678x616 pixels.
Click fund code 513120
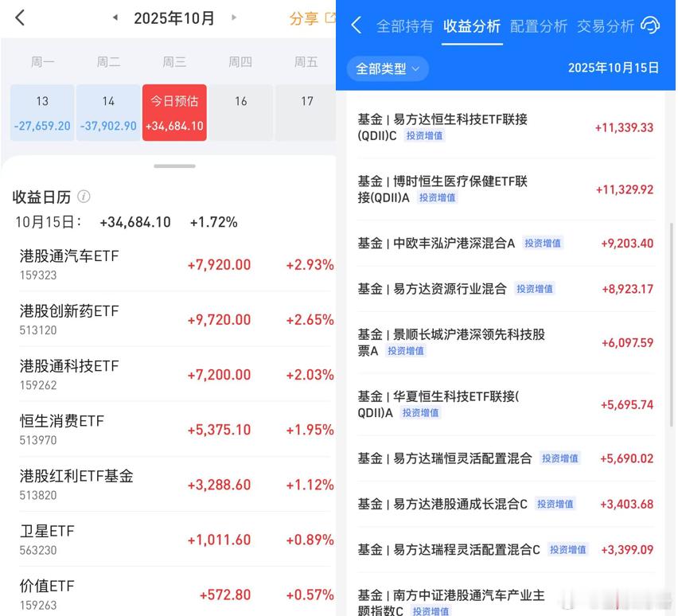(x=38, y=330)
